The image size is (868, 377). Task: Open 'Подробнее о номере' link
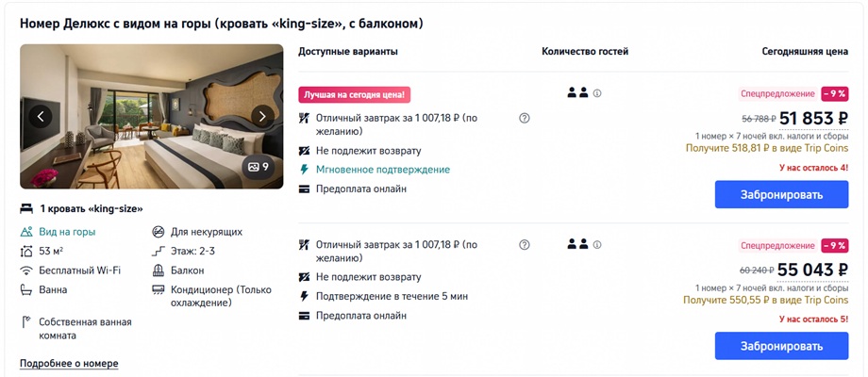(x=69, y=363)
